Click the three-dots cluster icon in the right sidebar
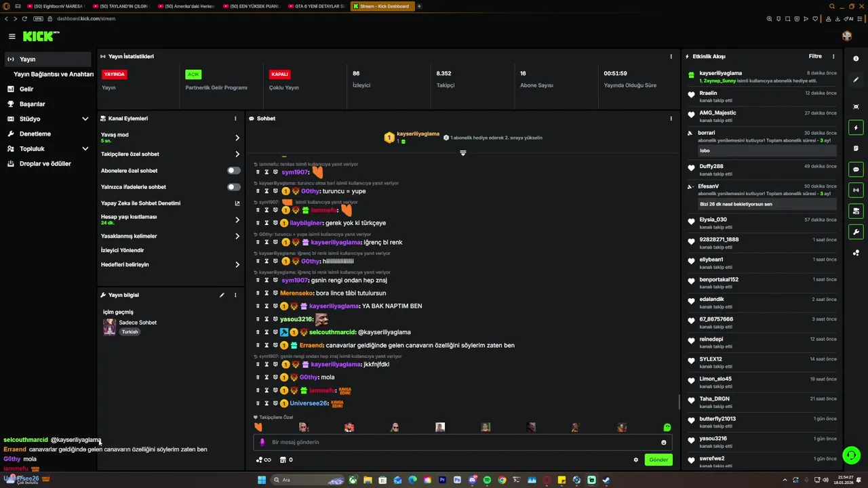868x488 pixels. 856,253
